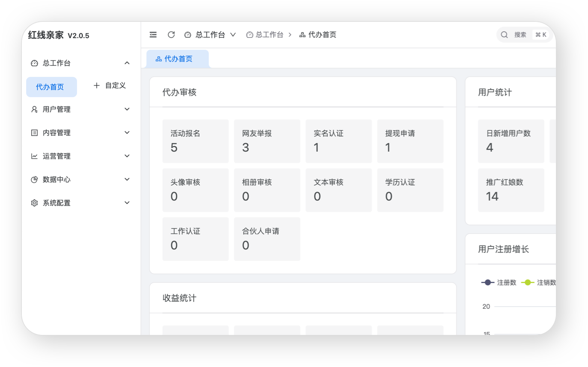Open the 系统配置 sidebar menu

(81, 203)
